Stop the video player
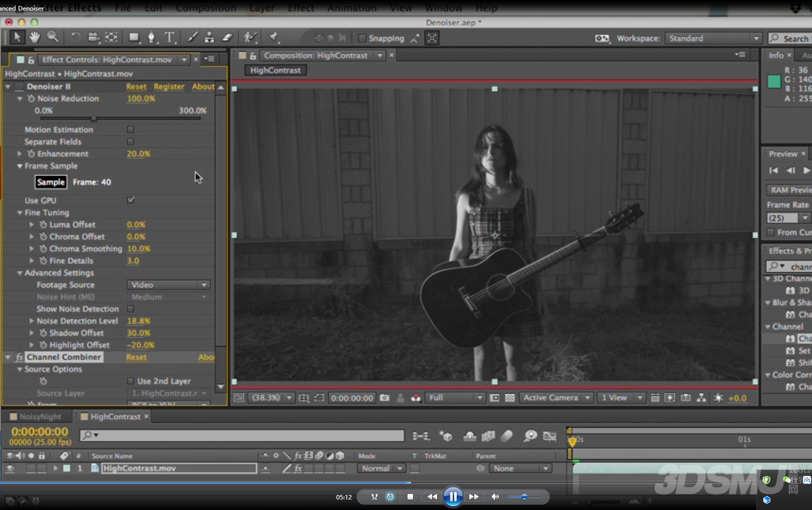This screenshot has height=510, width=812. 410,496
